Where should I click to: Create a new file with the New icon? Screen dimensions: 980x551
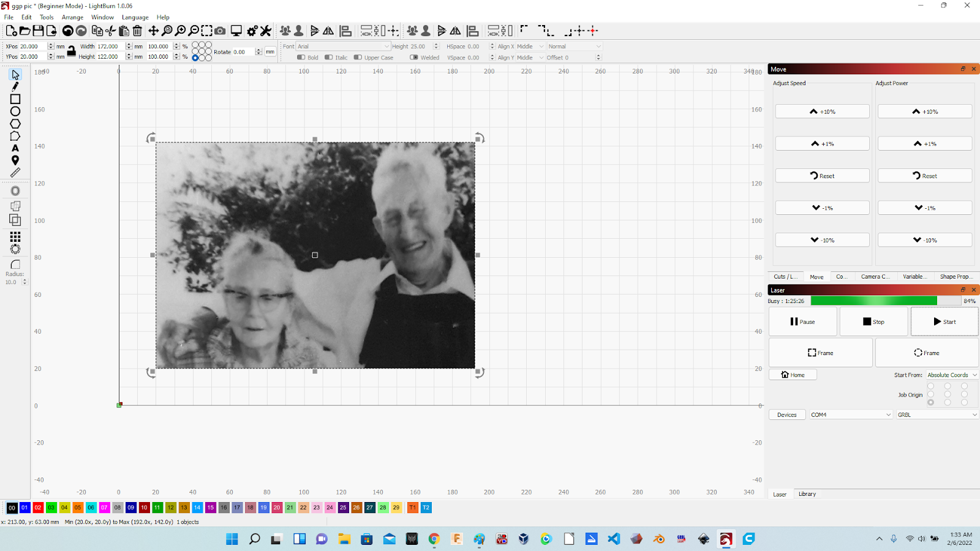[x=11, y=31]
